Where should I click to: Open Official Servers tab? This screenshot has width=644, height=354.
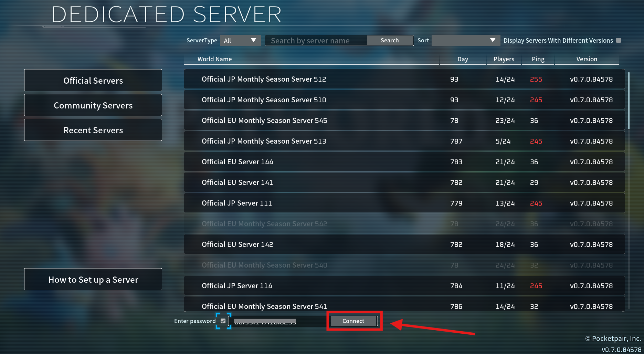click(x=93, y=81)
